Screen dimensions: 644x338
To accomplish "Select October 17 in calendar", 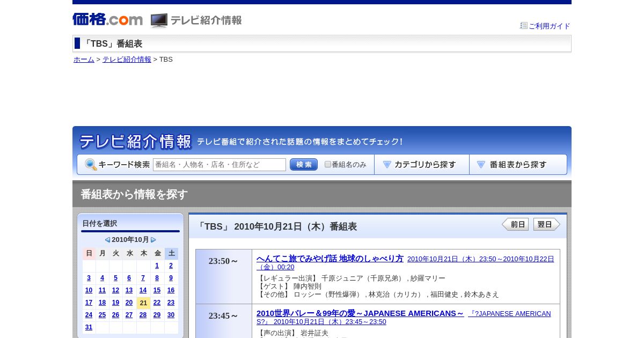I will (89, 303).
